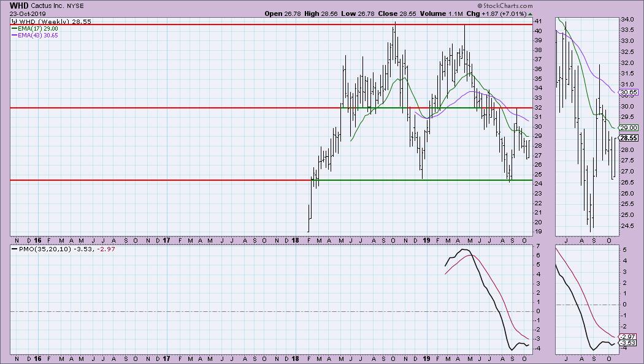Open the zoomed PMO thumbnail panel

(x=588, y=300)
